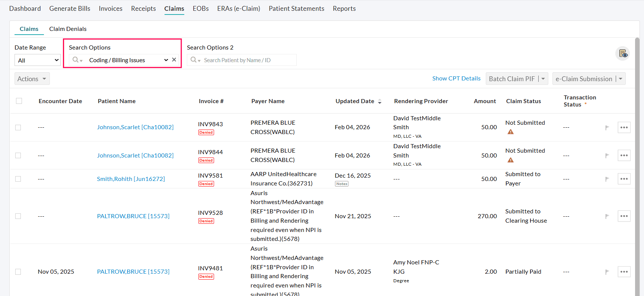
Task: Select checkbox for INV9844 row
Action: [x=18, y=155]
